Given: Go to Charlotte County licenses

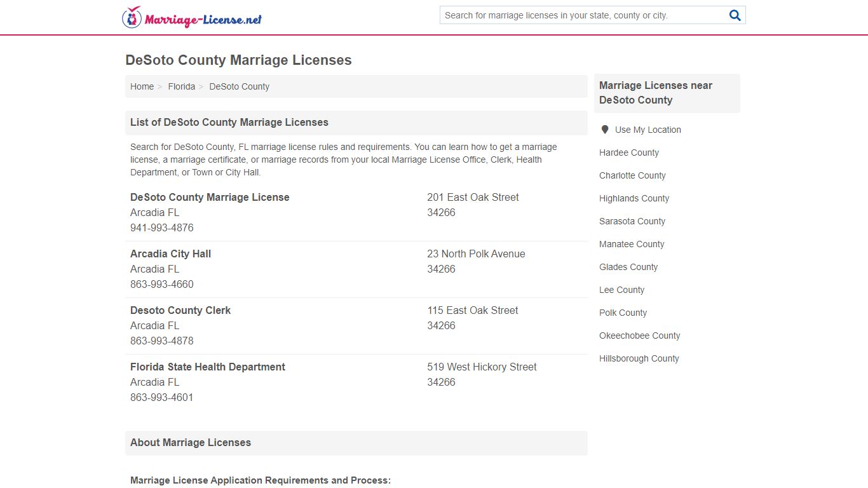Looking at the screenshot, I should [632, 175].
